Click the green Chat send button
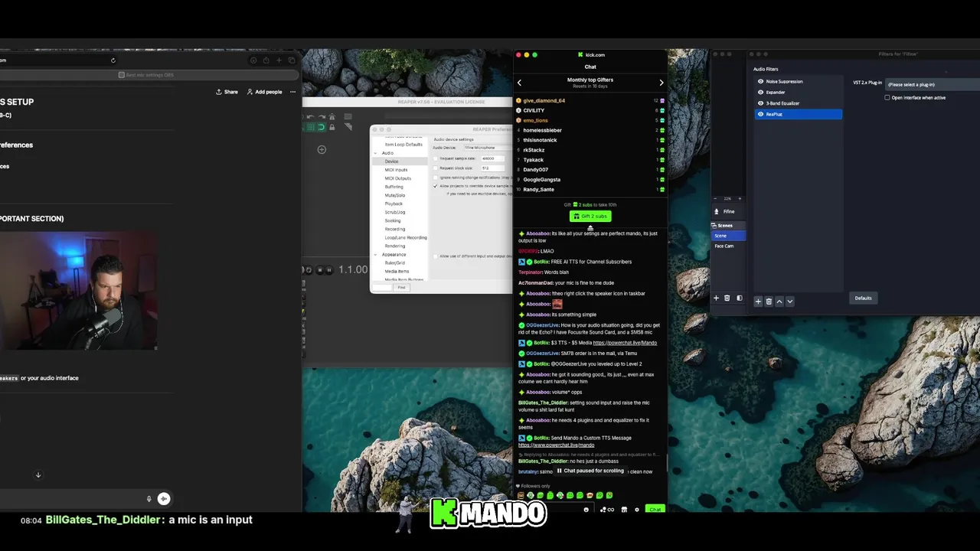 [655, 509]
